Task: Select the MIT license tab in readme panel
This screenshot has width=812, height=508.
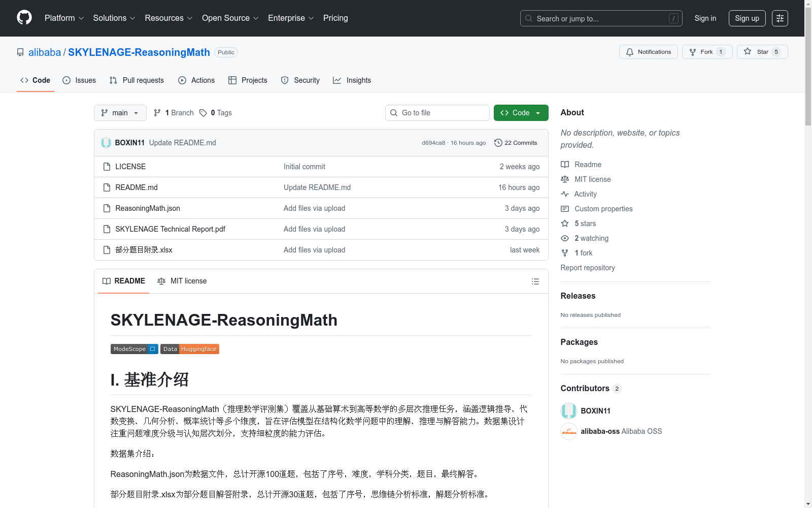Action: tap(182, 281)
